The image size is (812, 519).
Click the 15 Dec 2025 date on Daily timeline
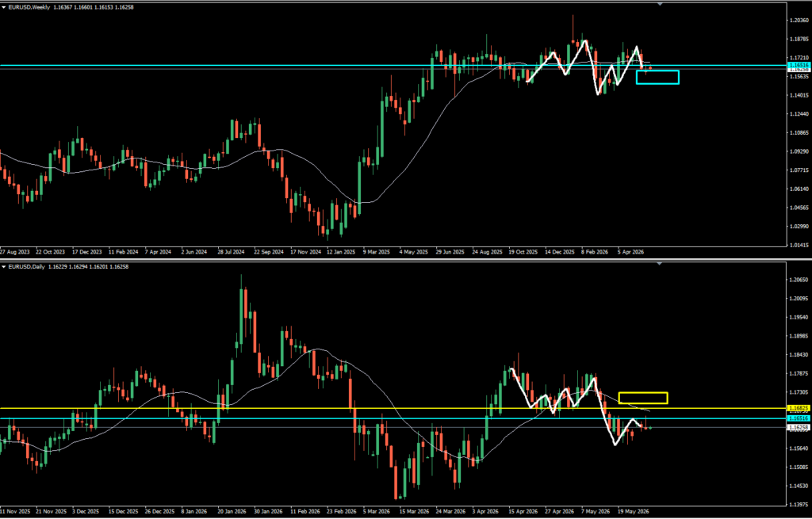click(x=123, y=511)
